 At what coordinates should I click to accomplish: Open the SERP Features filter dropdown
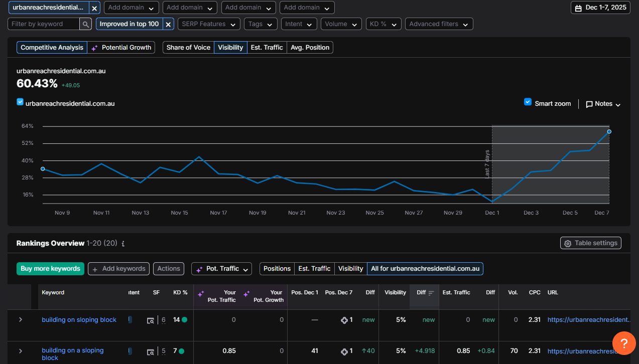pyautogui.click(x=209, y=24)
